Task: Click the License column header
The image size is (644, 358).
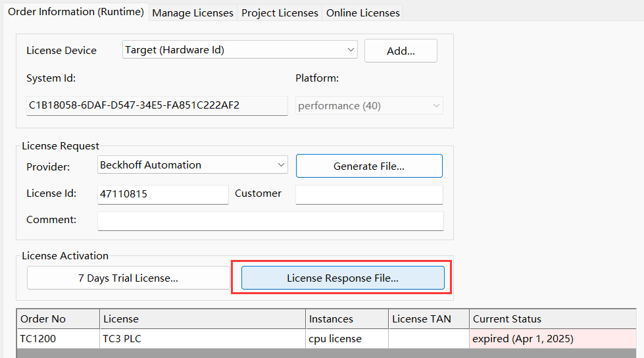Action: click(203, 319)
